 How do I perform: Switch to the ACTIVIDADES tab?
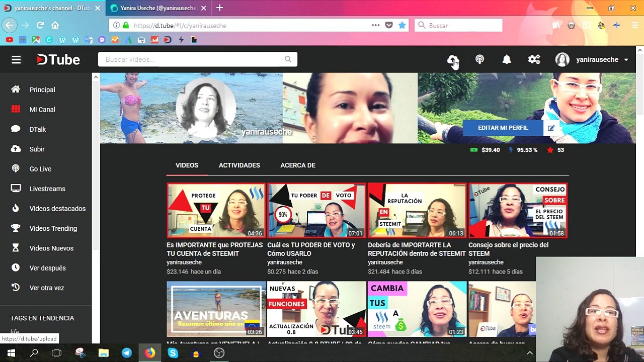coord(239,165)
